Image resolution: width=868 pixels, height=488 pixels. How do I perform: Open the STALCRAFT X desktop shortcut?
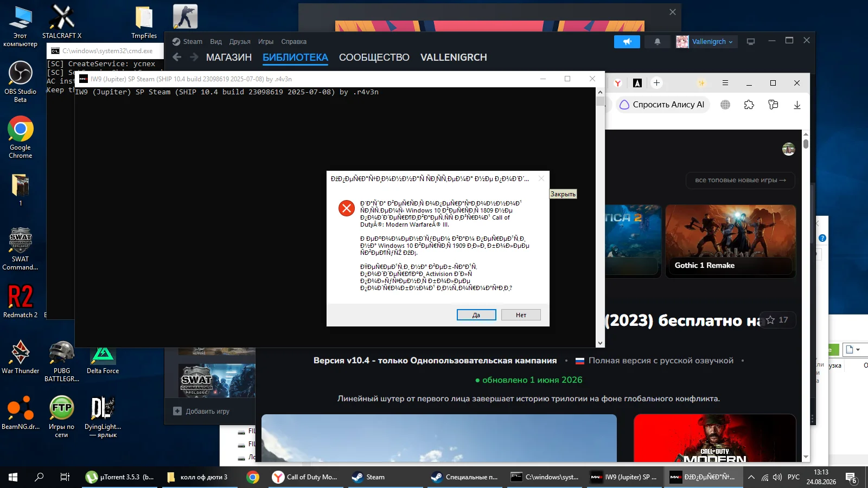point(62,22)
